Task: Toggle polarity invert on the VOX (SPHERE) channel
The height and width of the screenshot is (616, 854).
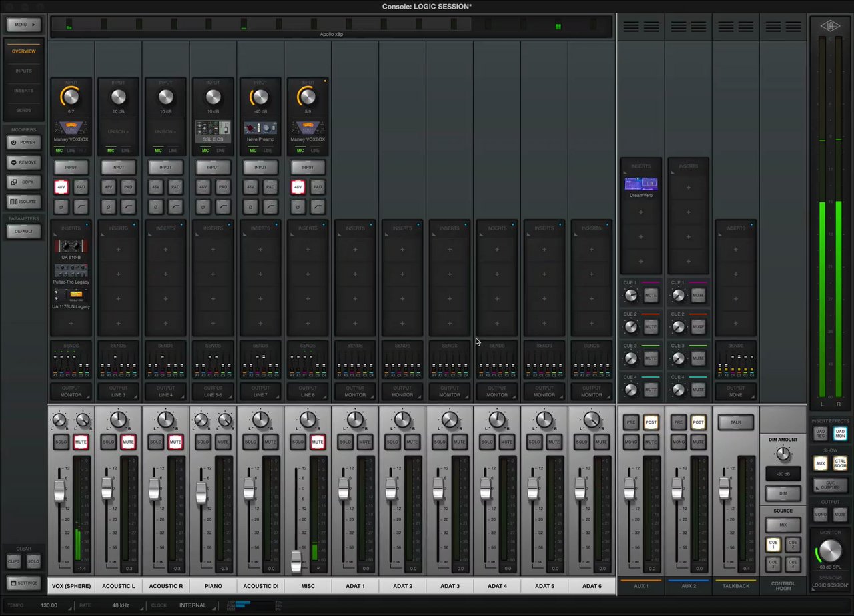Action: (x=61, y=207)
